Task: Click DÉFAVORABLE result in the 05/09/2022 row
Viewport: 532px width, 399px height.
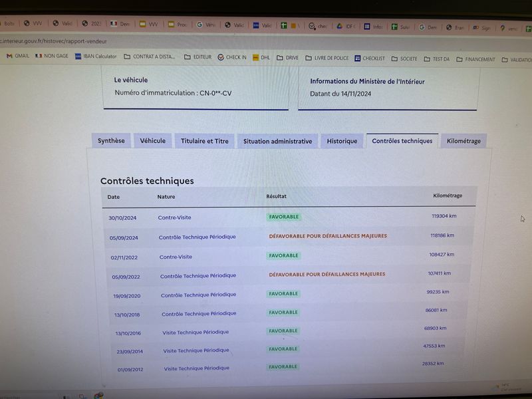Action: [327, 274]
